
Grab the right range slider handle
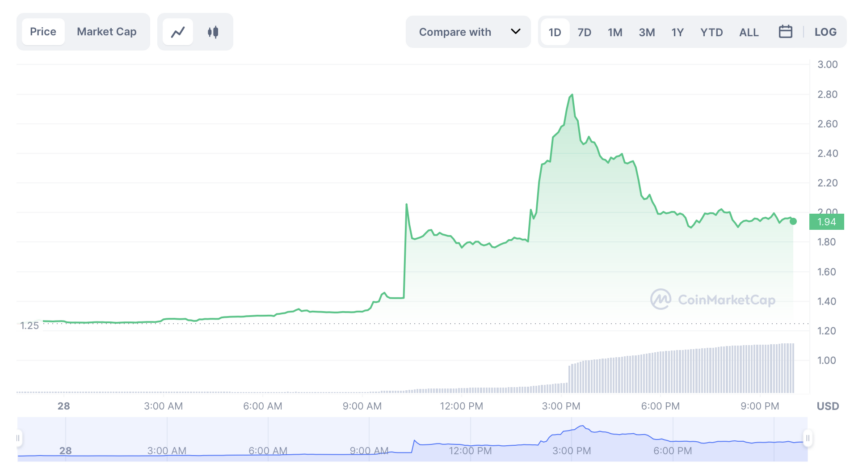(x=807, y=438)
